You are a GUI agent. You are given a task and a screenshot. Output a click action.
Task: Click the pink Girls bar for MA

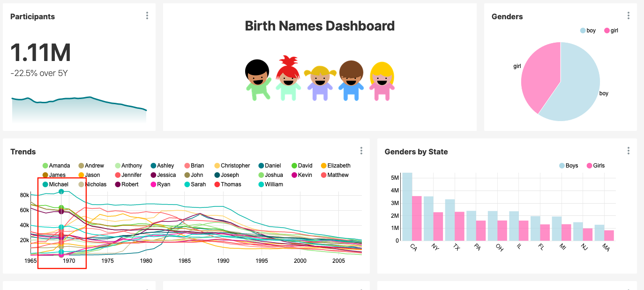pos(609,236)
